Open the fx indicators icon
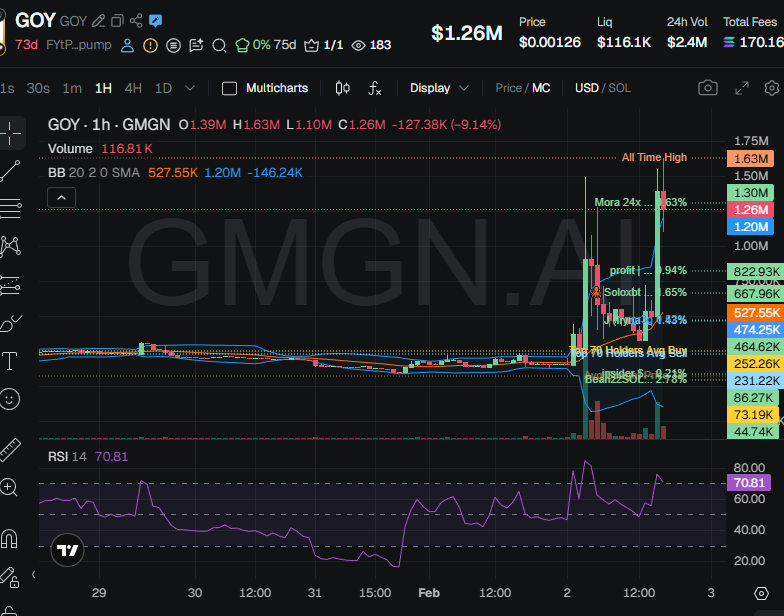 pyautogui.click(x=374, y=88)
